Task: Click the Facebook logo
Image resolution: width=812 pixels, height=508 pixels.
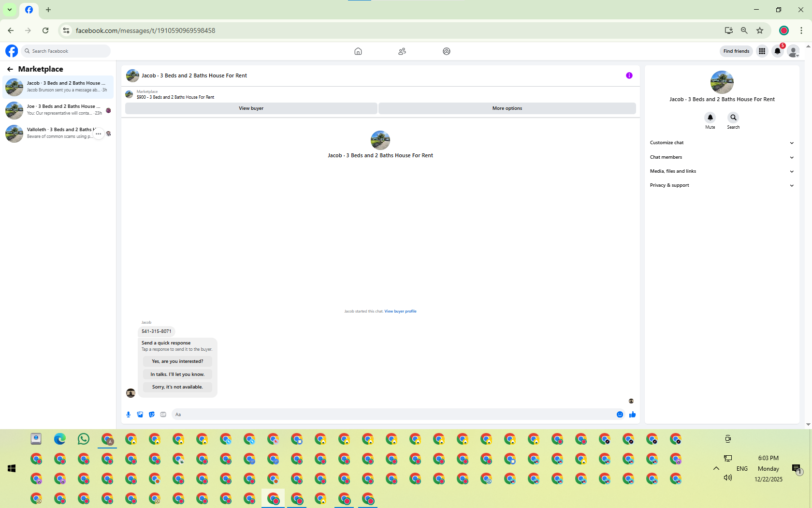Action: pos(12,51)
